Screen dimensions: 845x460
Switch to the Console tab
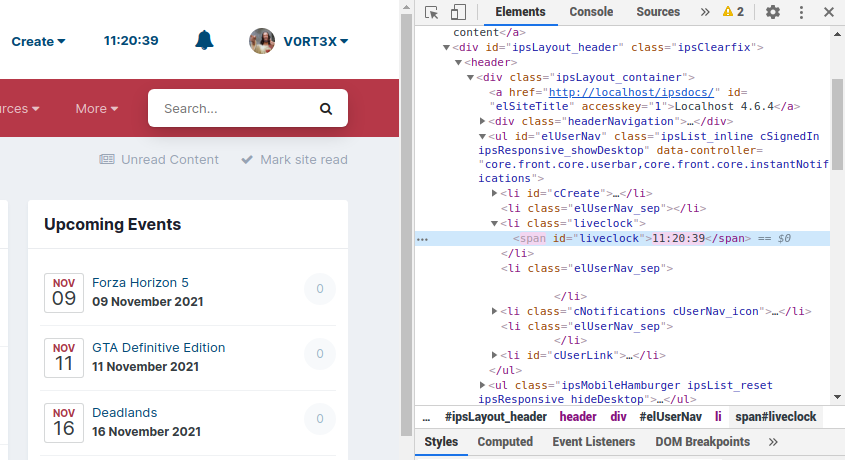tap(591, 12)
